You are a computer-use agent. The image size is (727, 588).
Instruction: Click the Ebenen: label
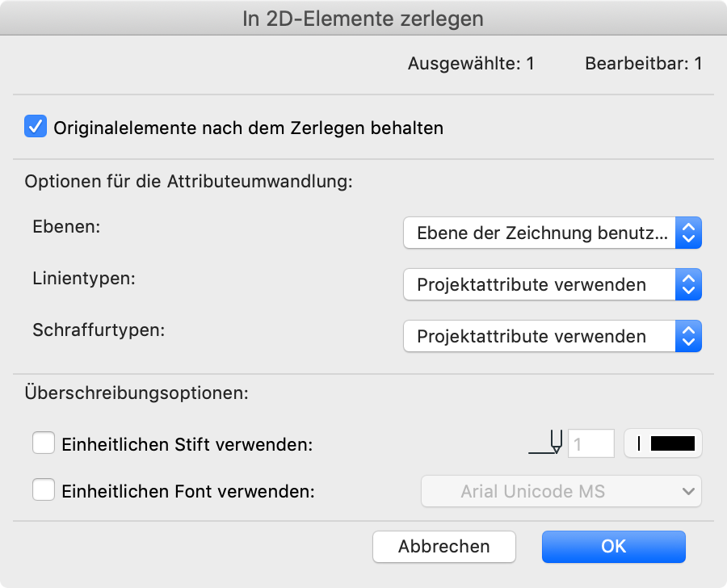66,227
